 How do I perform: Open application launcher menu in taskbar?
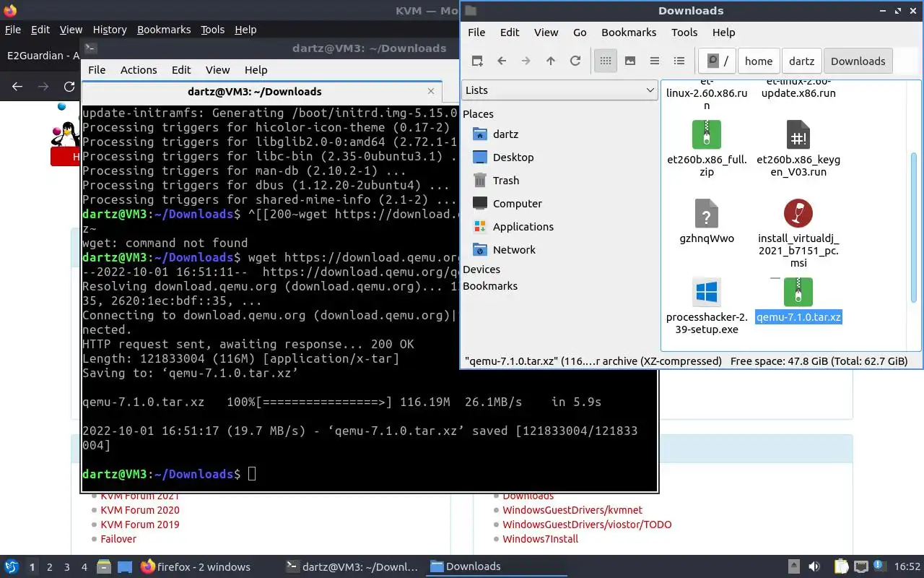12,567
